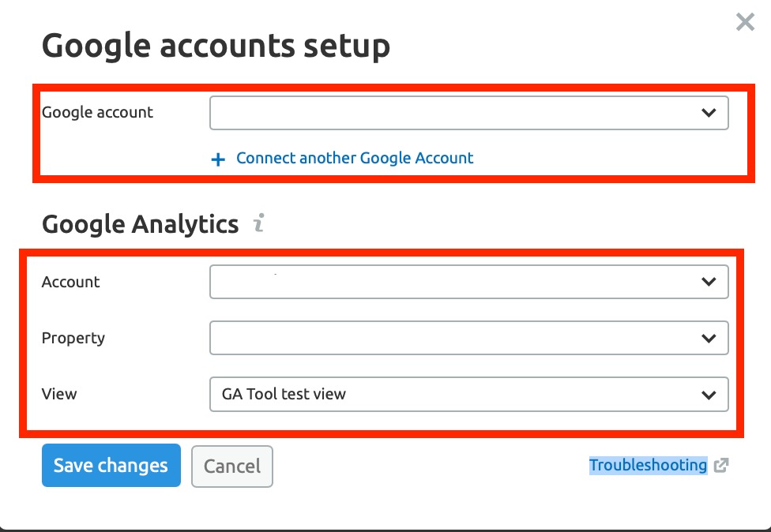Click the chevron arrow in Google account dropdown

click(709, 113)
